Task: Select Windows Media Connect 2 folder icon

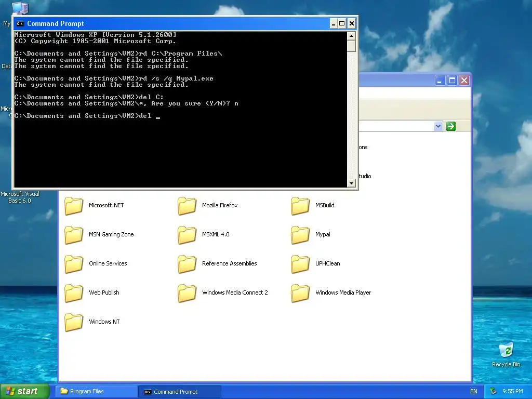Action: (x=187, y=293)
